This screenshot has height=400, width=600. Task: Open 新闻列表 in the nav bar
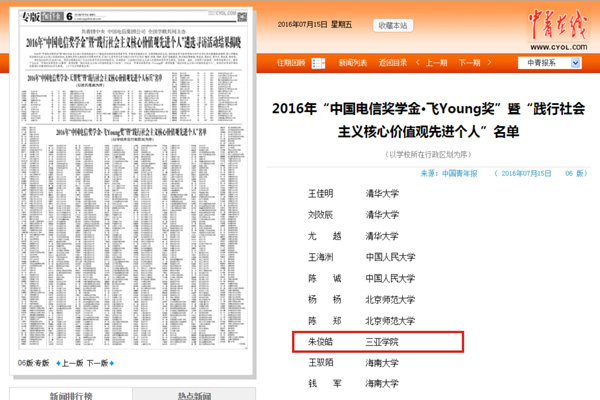[x=352, y=63]
